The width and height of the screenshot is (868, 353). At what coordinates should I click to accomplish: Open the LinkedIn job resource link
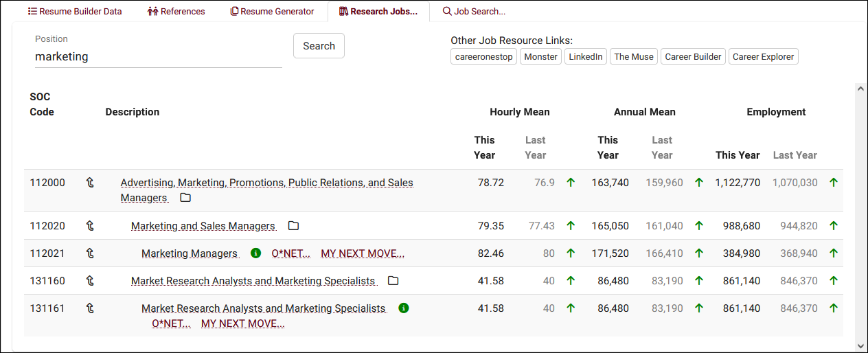tap(586, 57)
